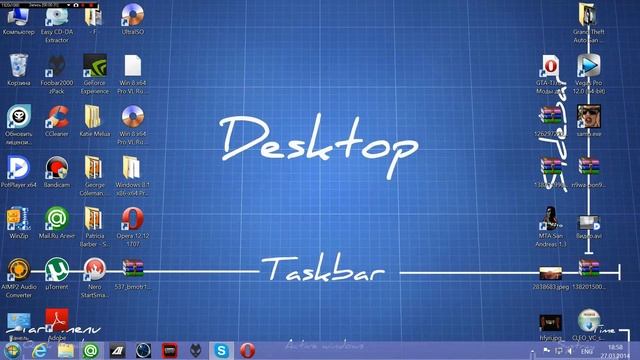640x360 pixels.
Task: Open the volume speaker icon
Action: (570, 351)
